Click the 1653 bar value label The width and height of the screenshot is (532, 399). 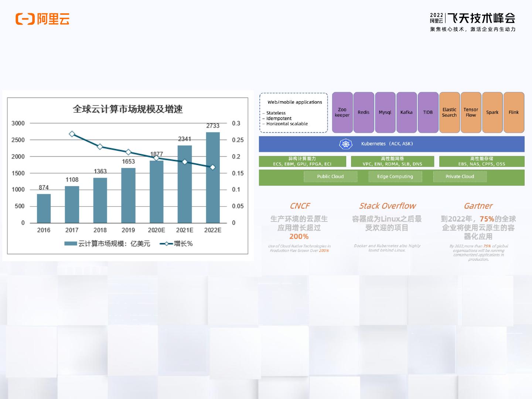(x=128, y=161)
